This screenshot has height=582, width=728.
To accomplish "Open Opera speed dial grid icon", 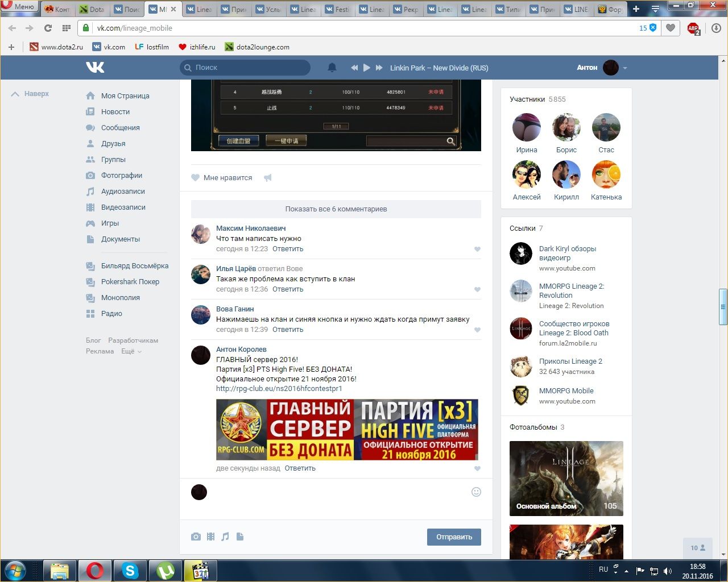I will [x=66, y=28].
